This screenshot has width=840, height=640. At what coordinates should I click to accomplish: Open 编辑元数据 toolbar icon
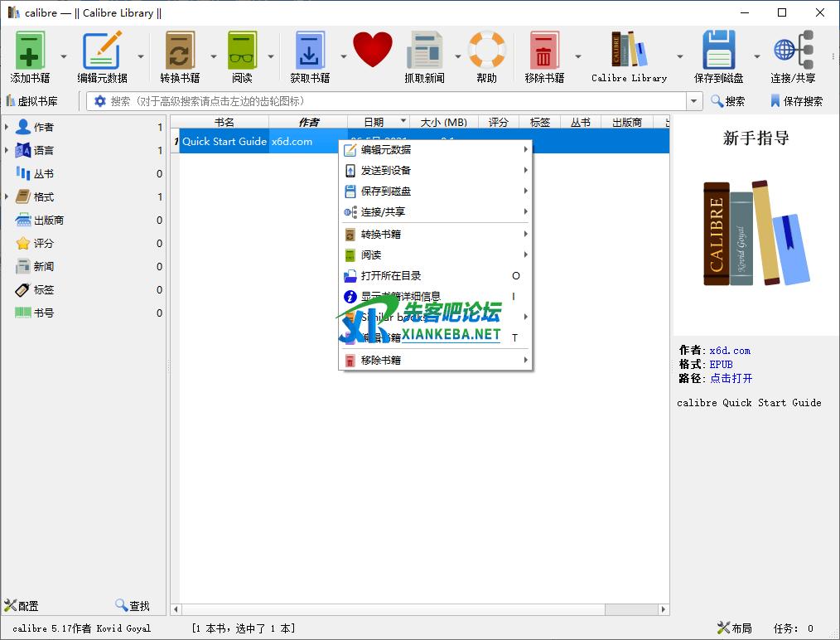click(x=102, y=51)
